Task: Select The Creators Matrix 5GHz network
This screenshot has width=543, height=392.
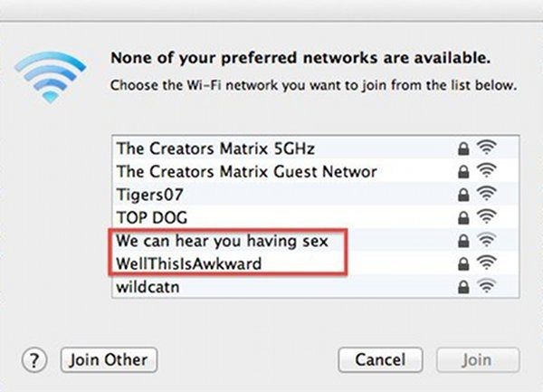Action: [x=316, y=148]
